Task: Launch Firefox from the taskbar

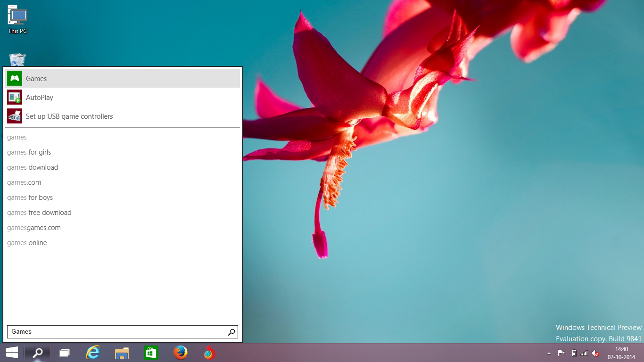Action: pos(180,353)
